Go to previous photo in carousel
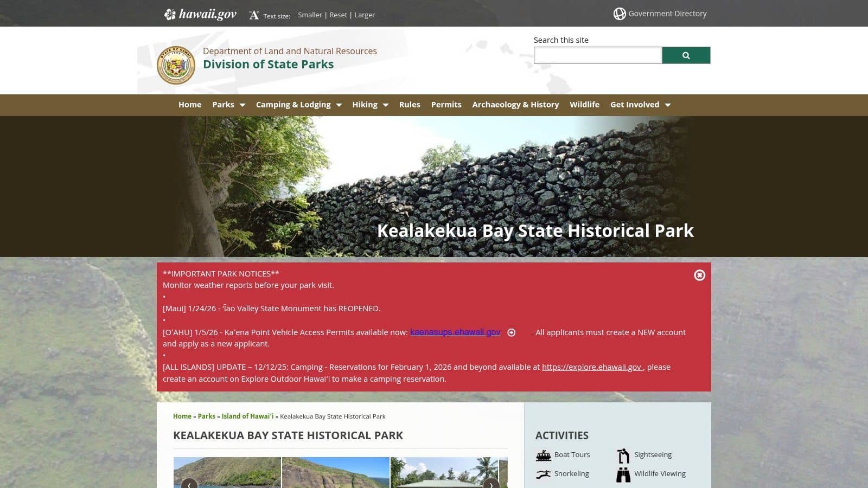 coord(189,484)
